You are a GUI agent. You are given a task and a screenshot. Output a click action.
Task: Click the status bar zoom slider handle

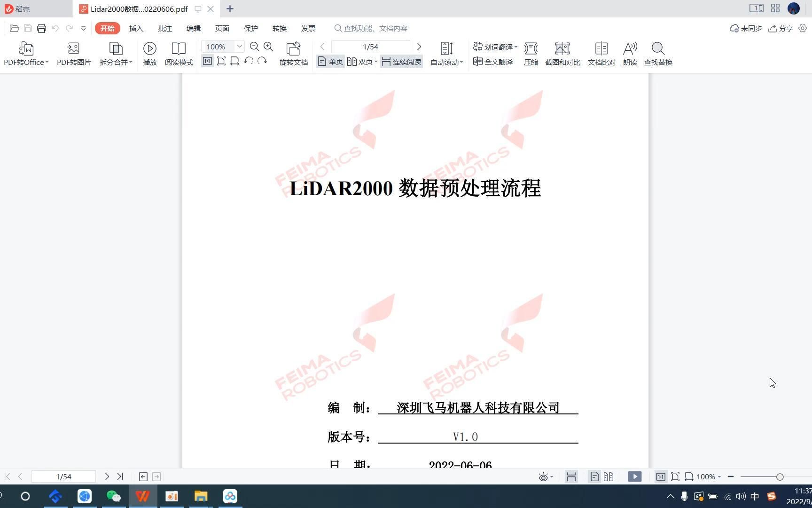point(780,477)
